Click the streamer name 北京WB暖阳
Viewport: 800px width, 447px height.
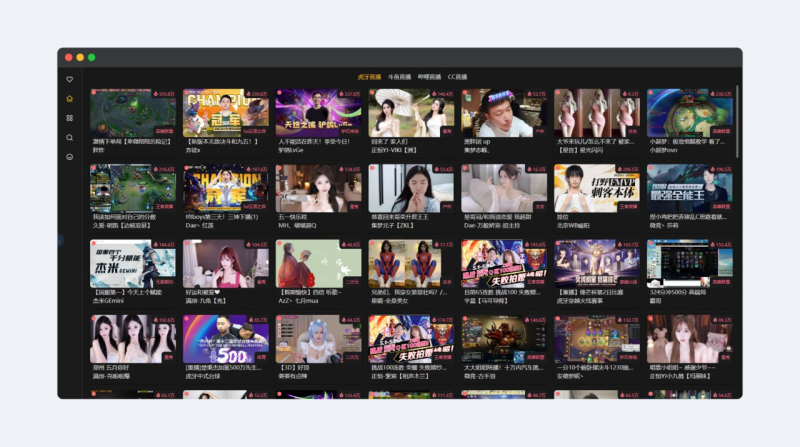pyautogui.click(x=574, y=225)
